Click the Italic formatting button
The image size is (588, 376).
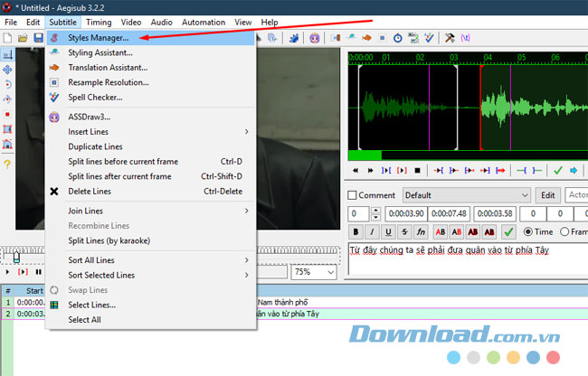(x=373, y=231)
